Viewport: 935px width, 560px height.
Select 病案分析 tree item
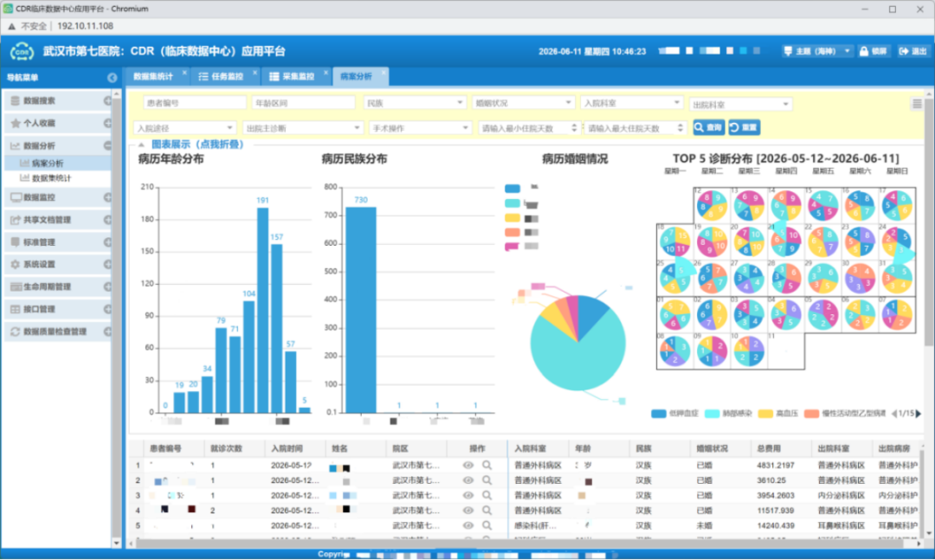(47, 163)
